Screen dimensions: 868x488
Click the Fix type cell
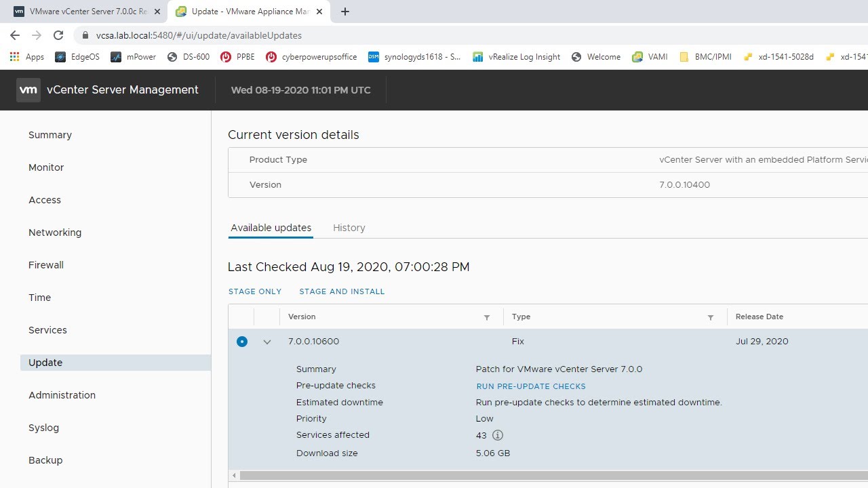click(518, 342)
